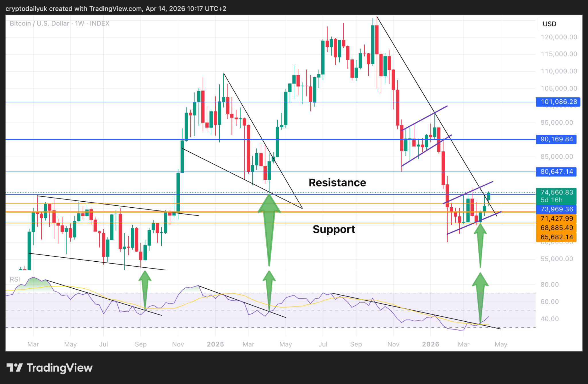Click the orange 71,427.99 price label

[556, 218]
